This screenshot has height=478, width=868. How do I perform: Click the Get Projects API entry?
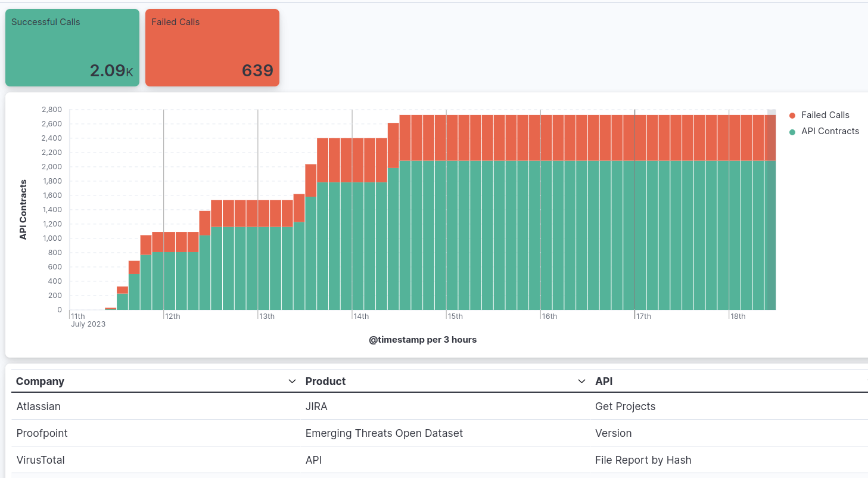(x=625, y=406)
